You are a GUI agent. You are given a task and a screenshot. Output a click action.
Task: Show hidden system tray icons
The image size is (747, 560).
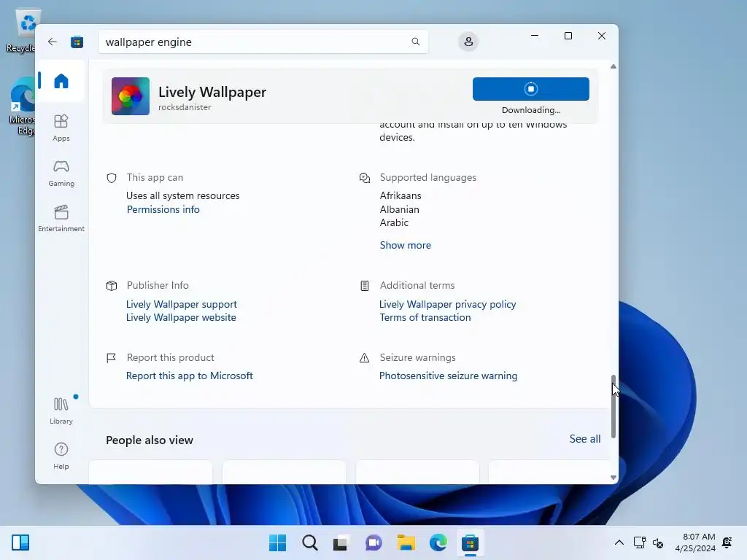(619, 542)
